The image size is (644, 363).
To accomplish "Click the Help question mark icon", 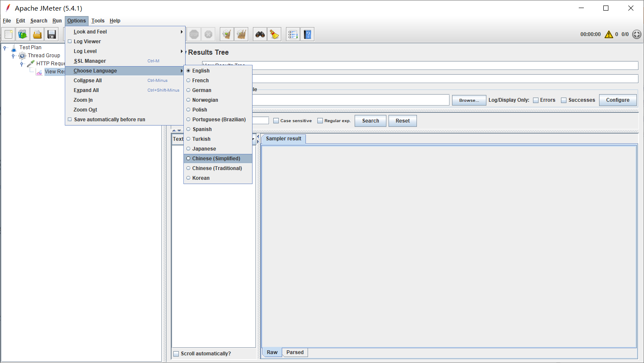I will coord(308,34).
